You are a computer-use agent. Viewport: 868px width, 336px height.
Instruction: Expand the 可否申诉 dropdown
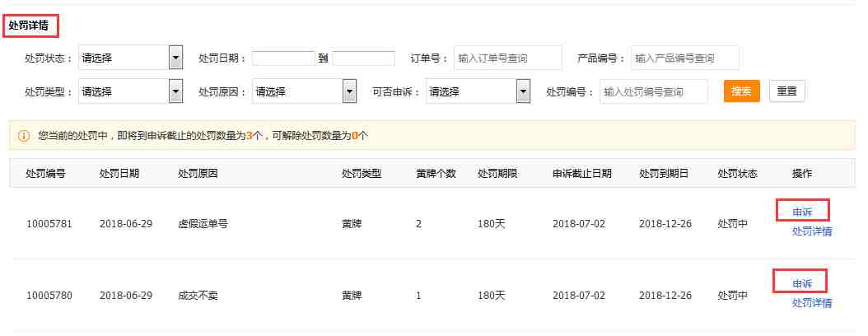click(x=478, y=92)
